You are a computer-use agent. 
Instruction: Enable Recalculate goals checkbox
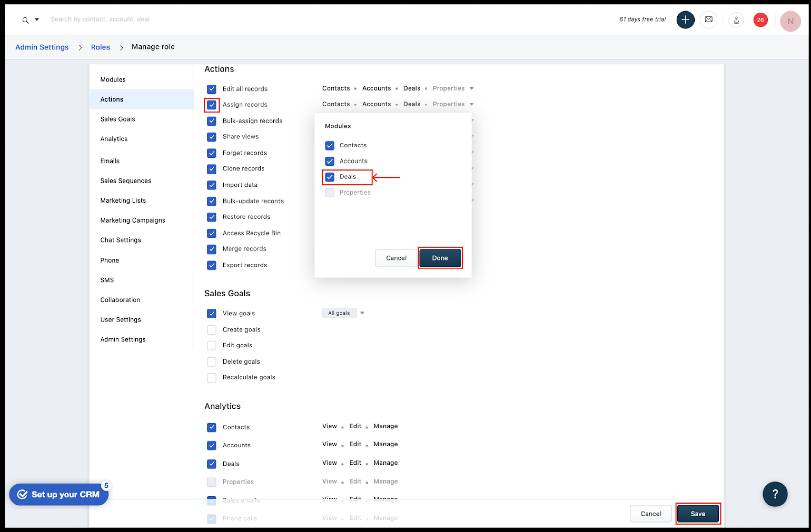[x=211, y=378]
